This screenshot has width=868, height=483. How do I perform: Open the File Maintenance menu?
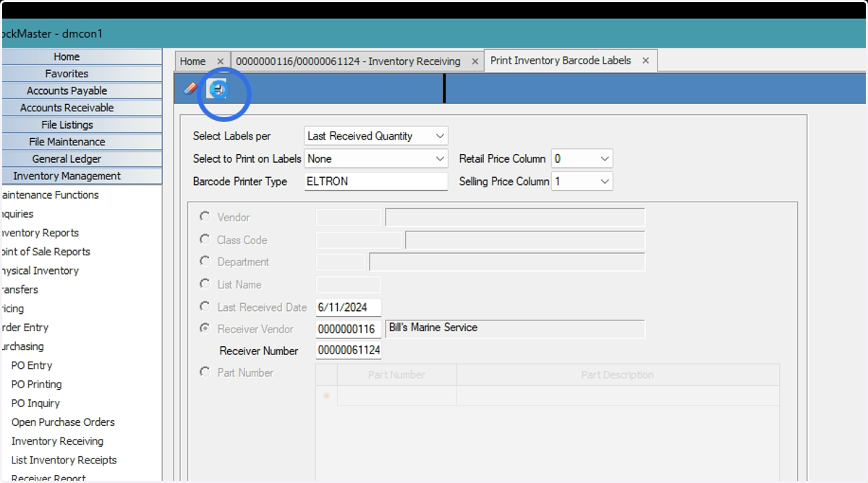(81, 142)
